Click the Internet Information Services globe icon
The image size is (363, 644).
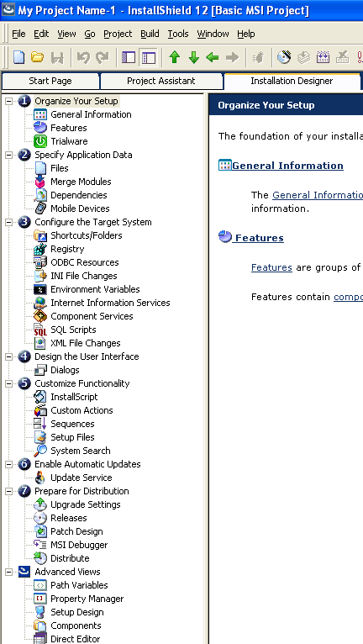(x=40, y=303)
